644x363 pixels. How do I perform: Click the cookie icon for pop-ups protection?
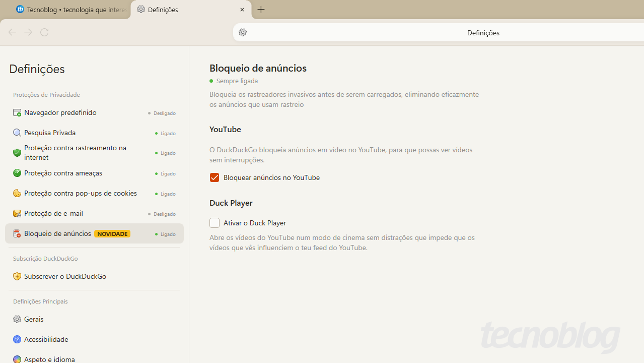(x=17, y=194)
